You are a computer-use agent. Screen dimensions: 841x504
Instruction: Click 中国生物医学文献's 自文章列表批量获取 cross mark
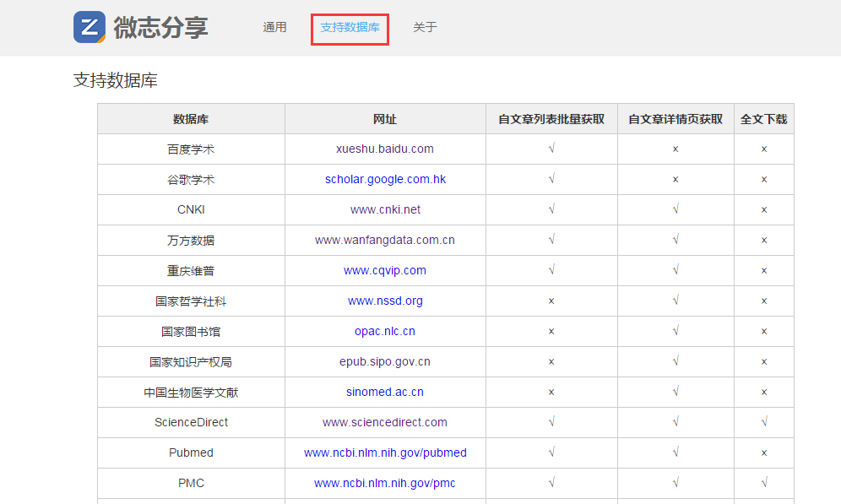(x=551, y=393)
